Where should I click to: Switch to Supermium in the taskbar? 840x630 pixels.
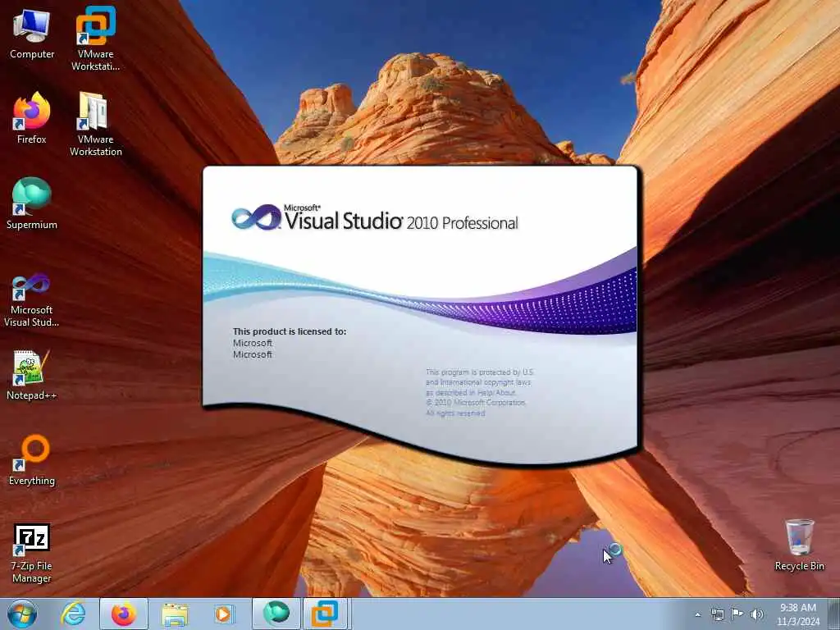[276, 614]
